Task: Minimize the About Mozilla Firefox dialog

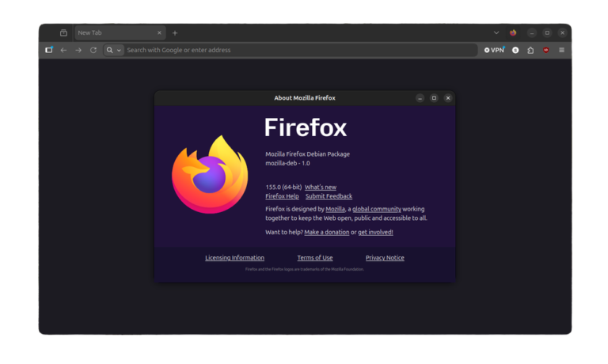Action: [420, 98]
